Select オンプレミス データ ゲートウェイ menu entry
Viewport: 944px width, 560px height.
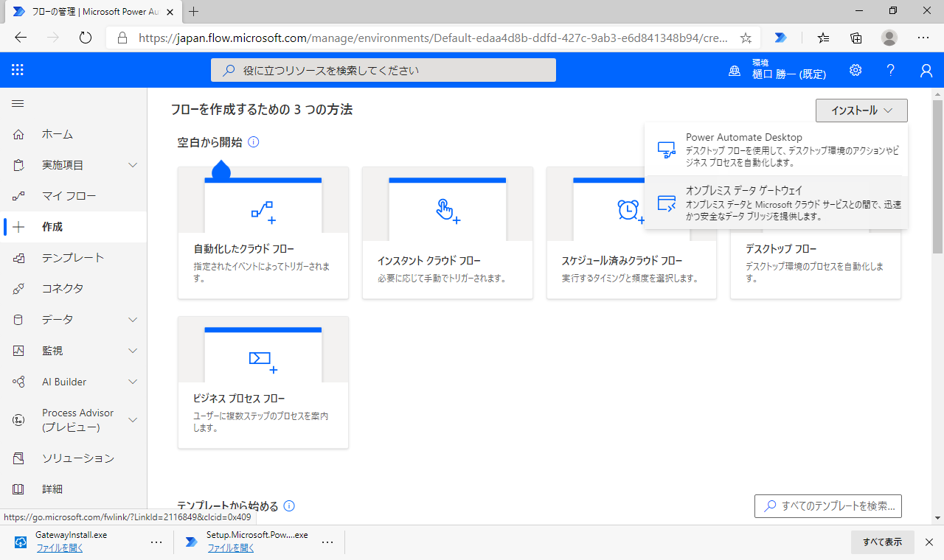point(776,203)
